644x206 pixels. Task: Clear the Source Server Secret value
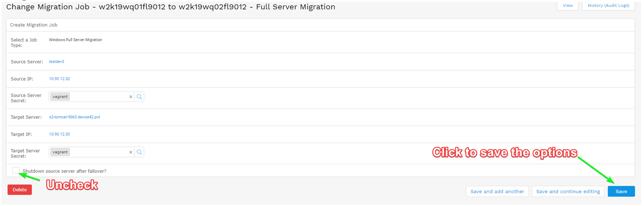[x=130, y=97]
